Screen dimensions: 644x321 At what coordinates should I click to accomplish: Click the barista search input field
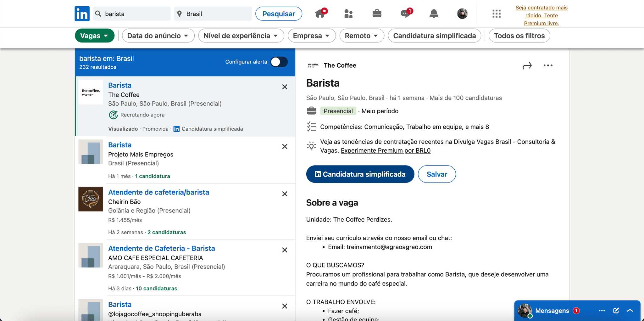(x=135, y=14)
